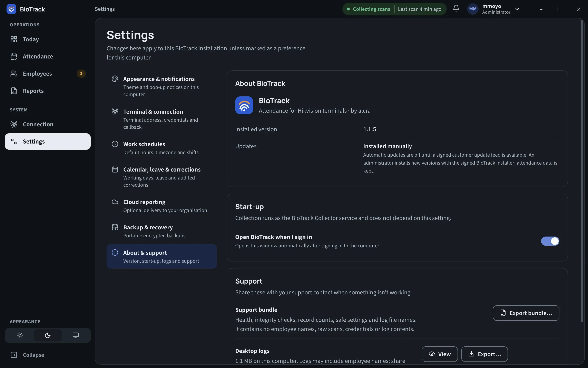Click the About & support info icon
588x368 pixels.
pyautogui.click(x=115, y=253)
